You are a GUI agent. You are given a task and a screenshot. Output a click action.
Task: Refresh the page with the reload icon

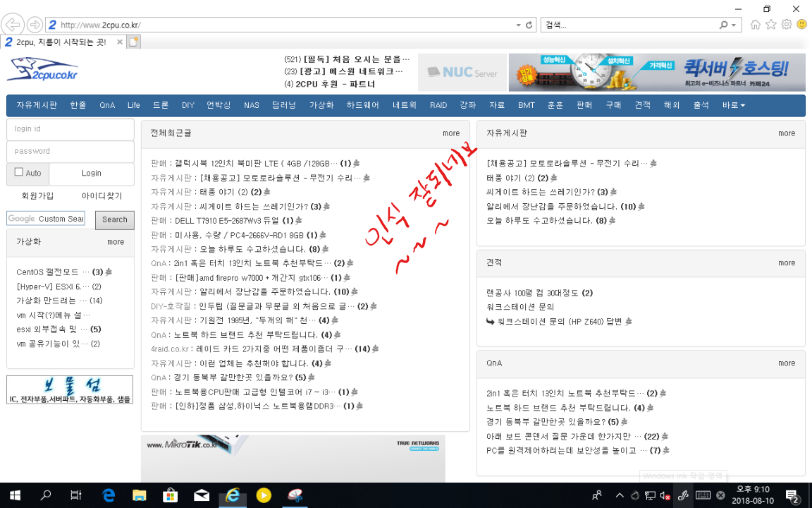click(x=529, y=25)
